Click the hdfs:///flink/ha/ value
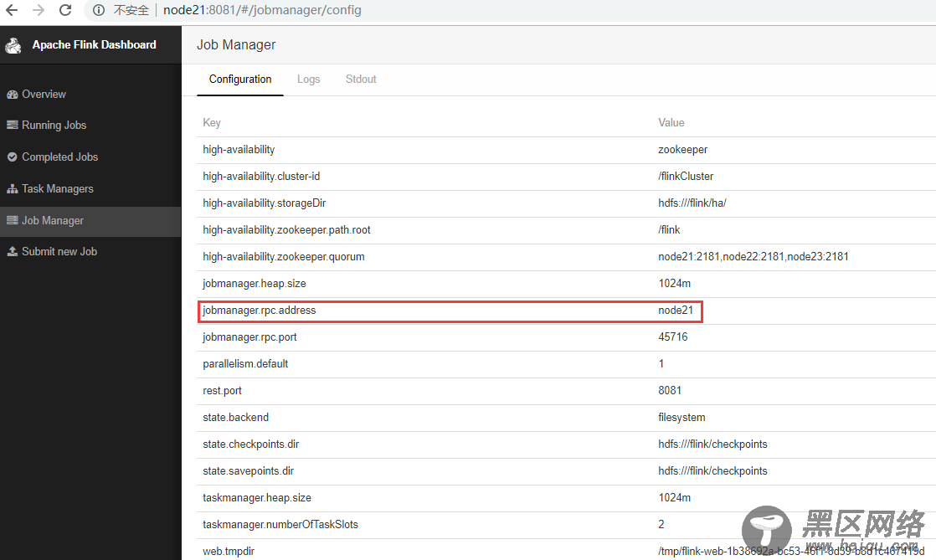This screenshot has height=560, width=936. [692, 203]
